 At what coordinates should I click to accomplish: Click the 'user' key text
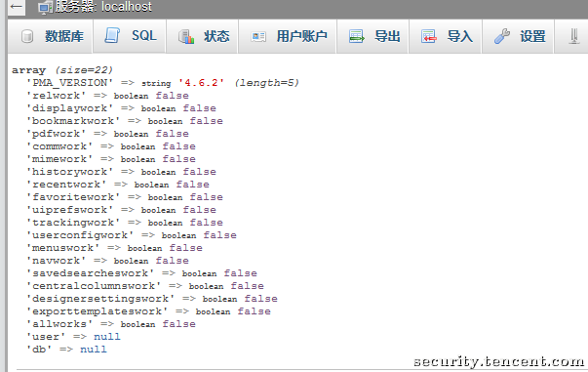[x=46, y=337]
